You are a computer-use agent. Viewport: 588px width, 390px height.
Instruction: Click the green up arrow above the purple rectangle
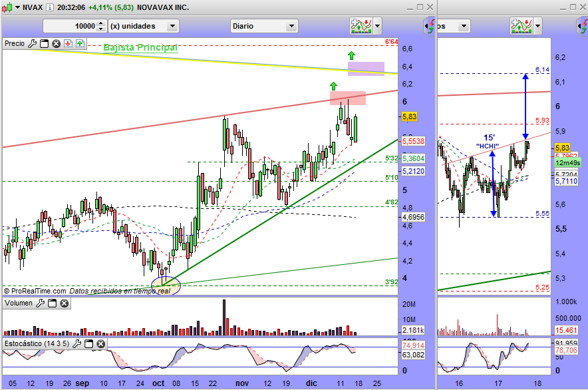pyautogui.click(x=351, y=56)
